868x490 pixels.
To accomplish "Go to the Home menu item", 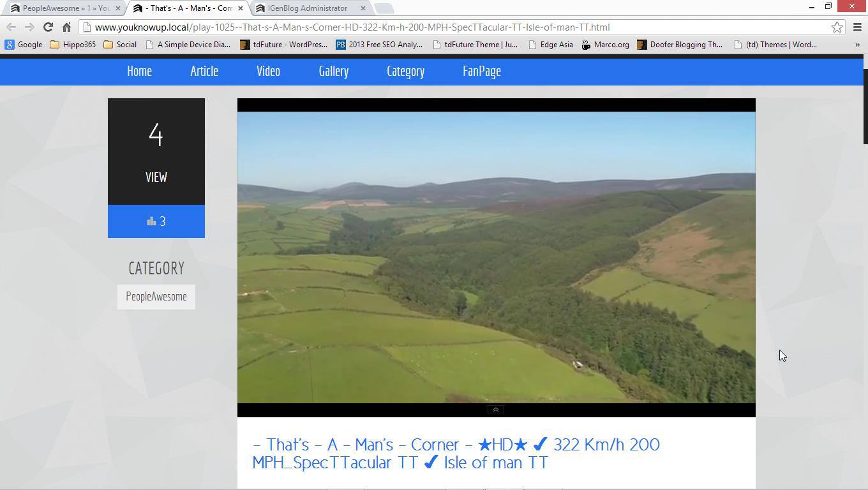I will [x=139, y=71].
